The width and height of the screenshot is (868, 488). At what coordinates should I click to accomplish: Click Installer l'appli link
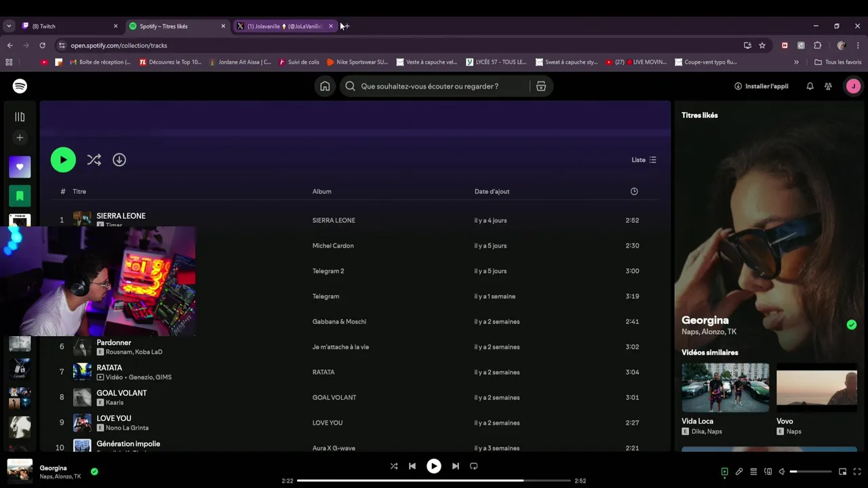(x=762, y=86)
